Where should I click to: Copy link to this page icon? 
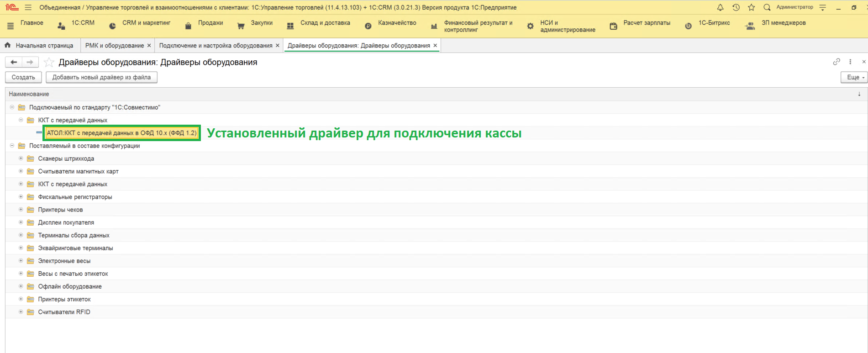(836, 62)
